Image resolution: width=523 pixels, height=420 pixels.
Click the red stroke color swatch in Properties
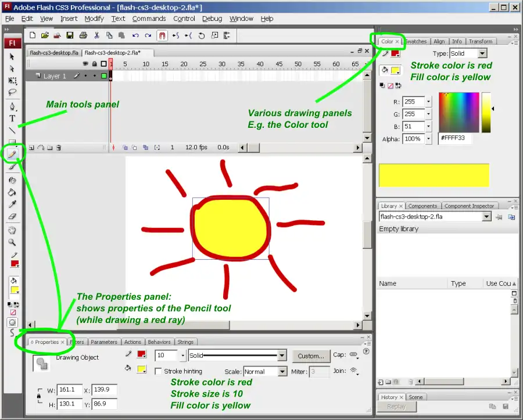141,354
